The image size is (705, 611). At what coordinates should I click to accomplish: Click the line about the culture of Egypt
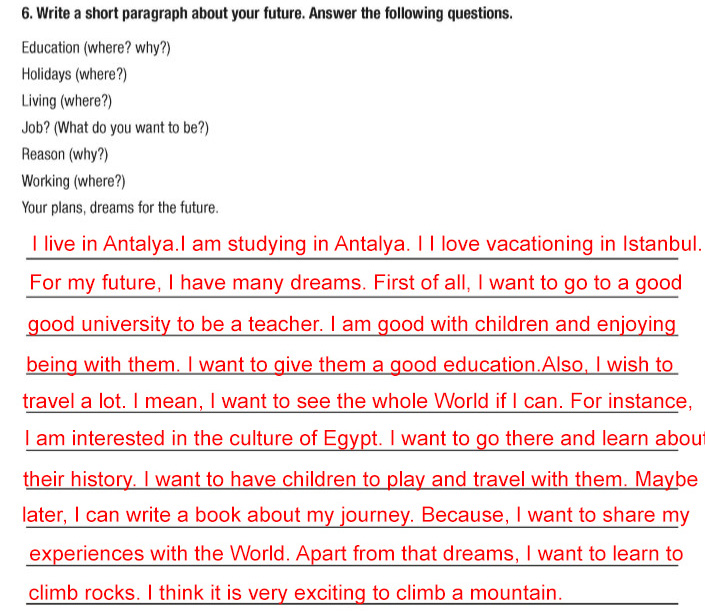[x=364, y=438]
